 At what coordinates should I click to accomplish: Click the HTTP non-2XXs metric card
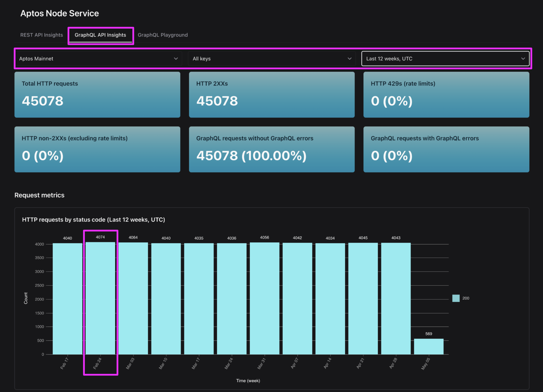(x=97, y=149)
